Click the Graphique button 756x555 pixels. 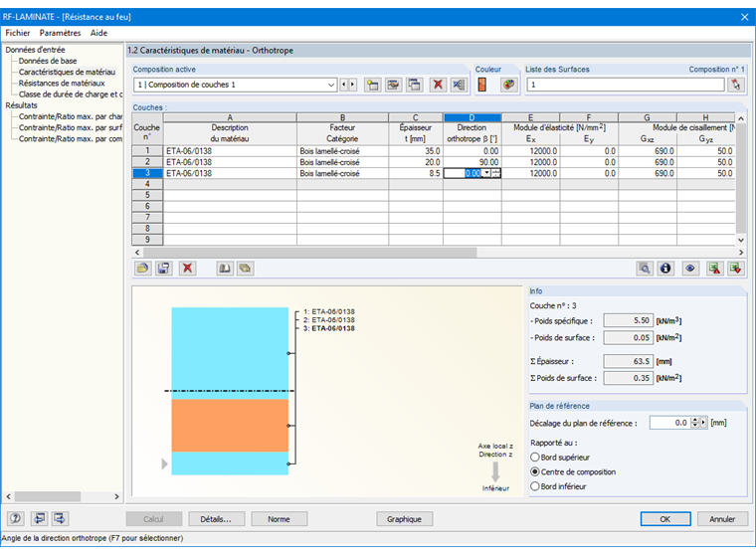click(404, 519)
